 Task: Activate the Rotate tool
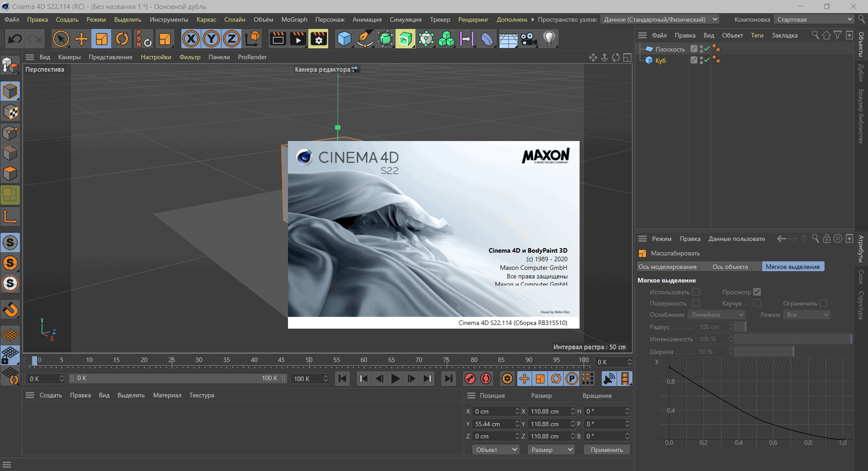coord(122,39)
